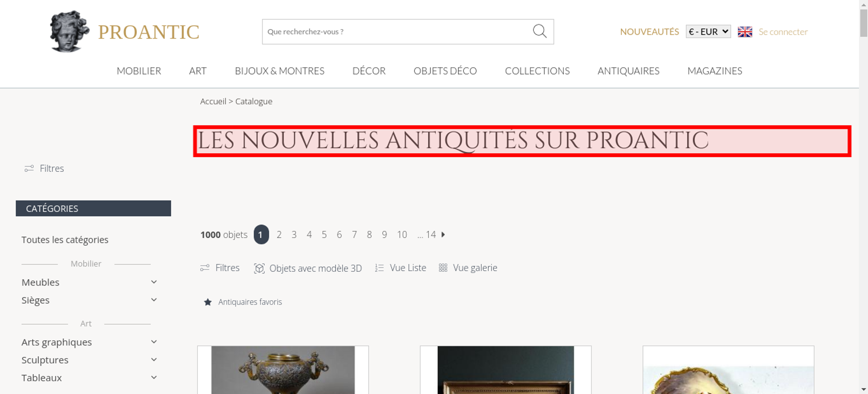Open the NOUVEAUTÉS link

649,32
